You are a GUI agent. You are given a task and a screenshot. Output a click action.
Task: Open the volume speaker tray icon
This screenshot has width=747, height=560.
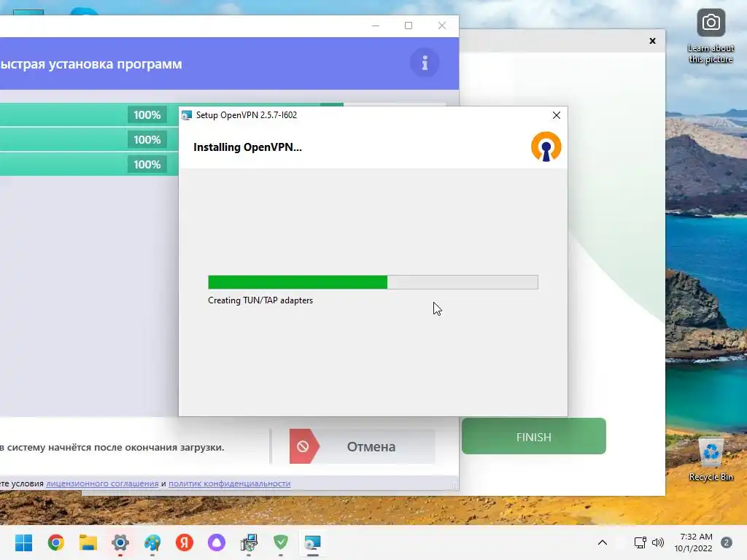coord(658,542)
